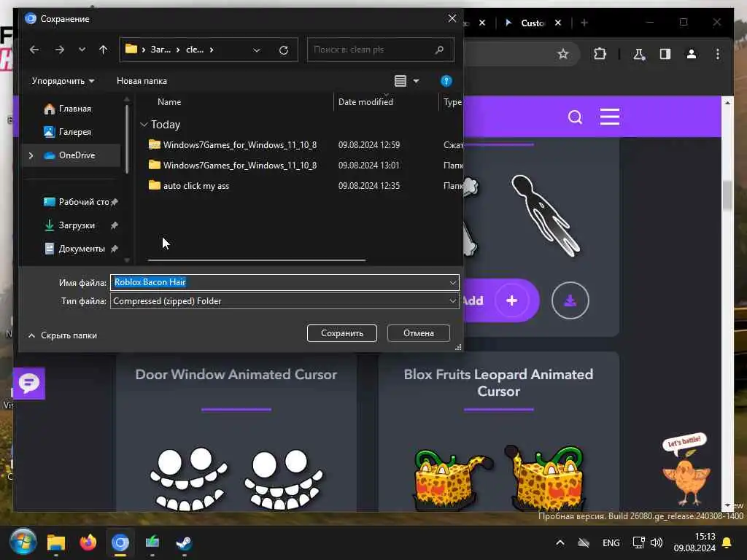
Task: Create a new folder with Новая папка
Action: tap(142, 81)
